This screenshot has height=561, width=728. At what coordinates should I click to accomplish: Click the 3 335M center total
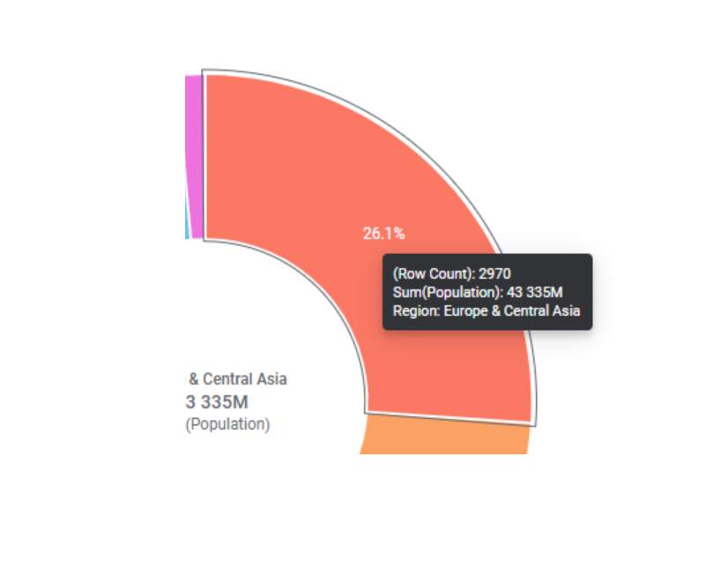[x=217, y=402]
